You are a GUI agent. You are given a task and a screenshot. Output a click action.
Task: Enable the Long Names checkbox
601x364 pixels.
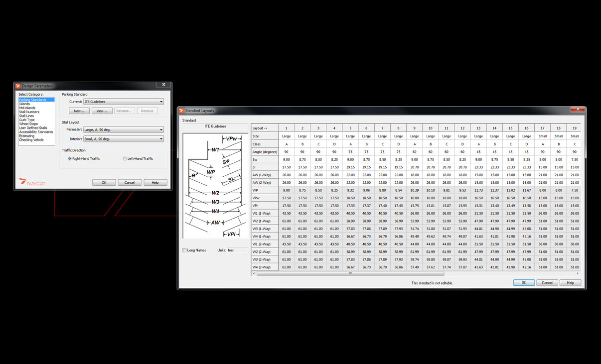(184, 250)
